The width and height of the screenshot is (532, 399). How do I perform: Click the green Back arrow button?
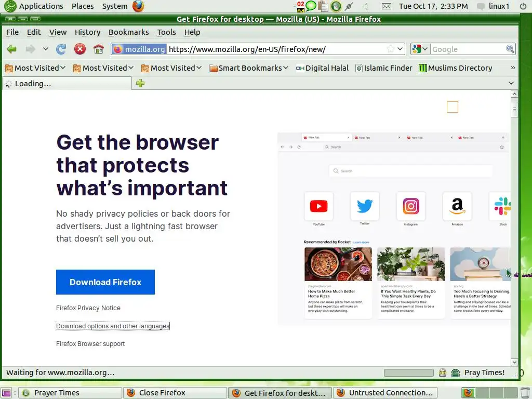[11, 49]
